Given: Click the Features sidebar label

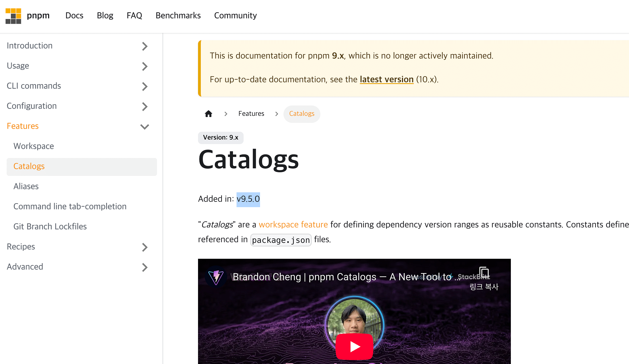Looking at the screenshot, I should (23, 126).
